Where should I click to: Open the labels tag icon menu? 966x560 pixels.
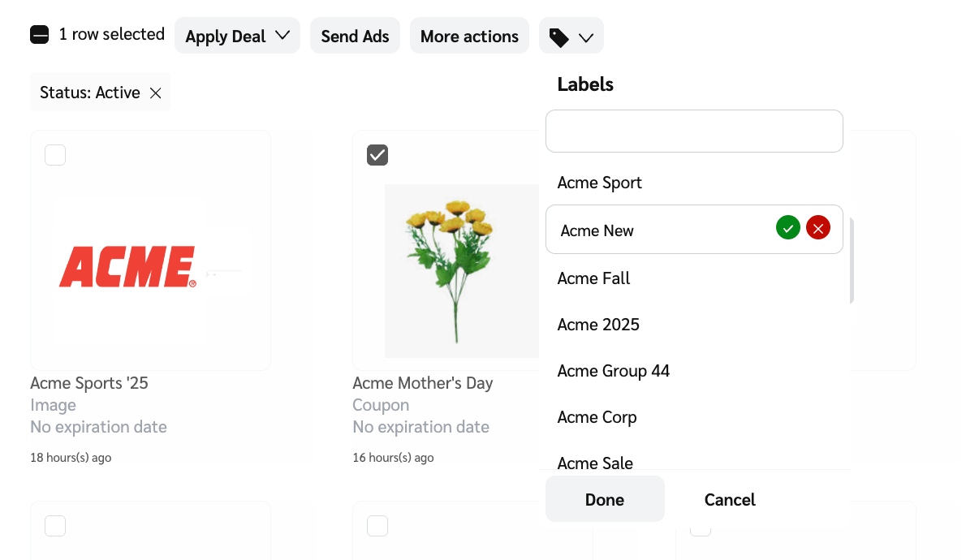pos(559,37)
